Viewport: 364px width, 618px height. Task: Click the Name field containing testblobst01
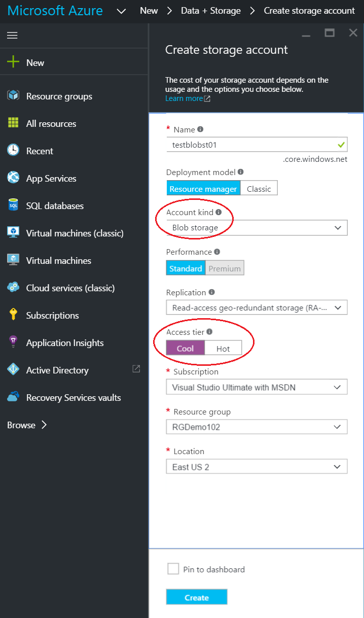[257, 145]
